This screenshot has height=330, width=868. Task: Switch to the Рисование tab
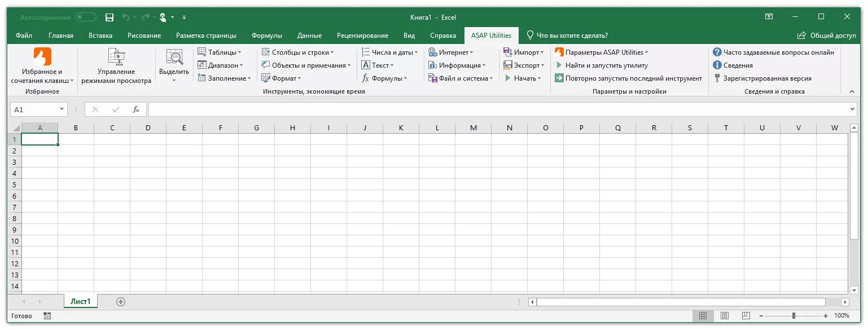[x=144, y=36]
